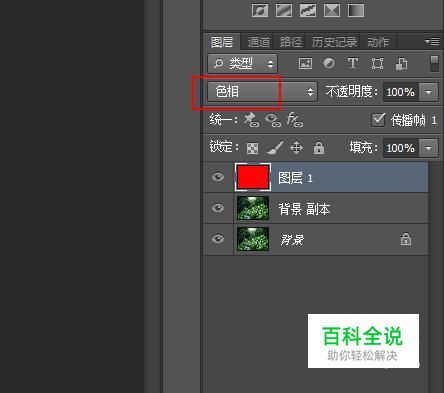Open the 色相 blend mode dropdown
The width and height of the screenshot is (444, 393).
262,91
